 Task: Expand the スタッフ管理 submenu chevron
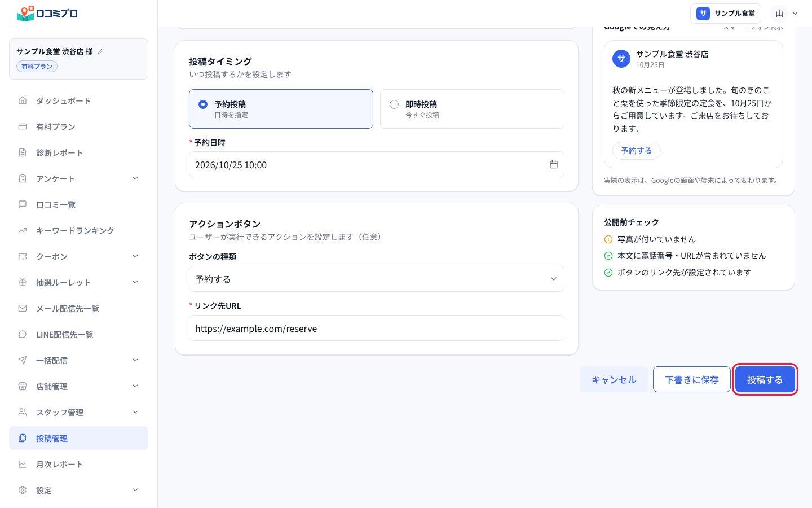click(x=135, y=412)
